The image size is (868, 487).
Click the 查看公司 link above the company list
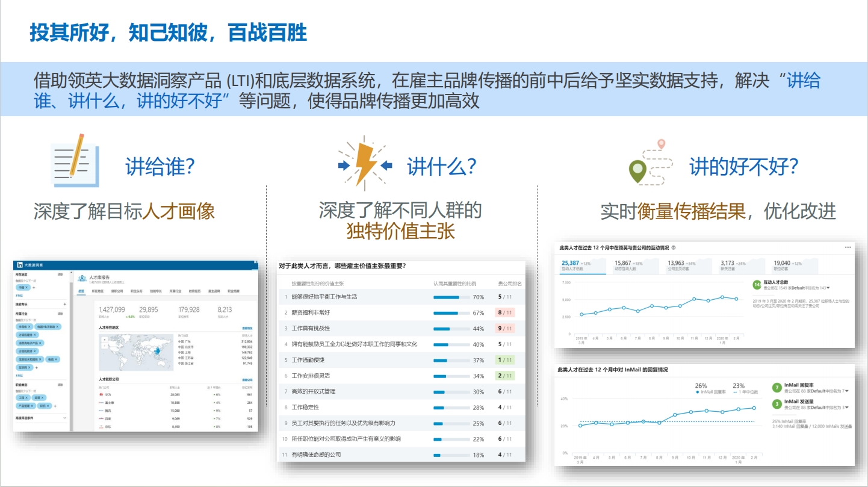(247, 380)
